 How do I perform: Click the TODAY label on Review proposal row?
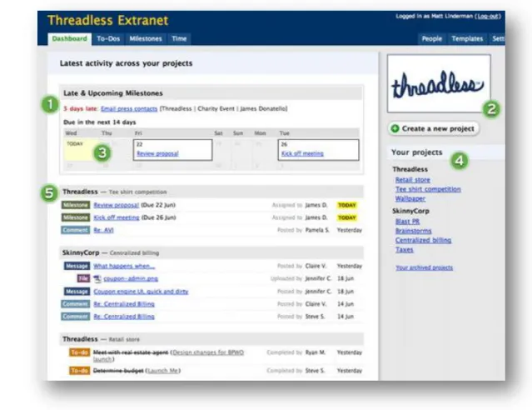(346, 205)
